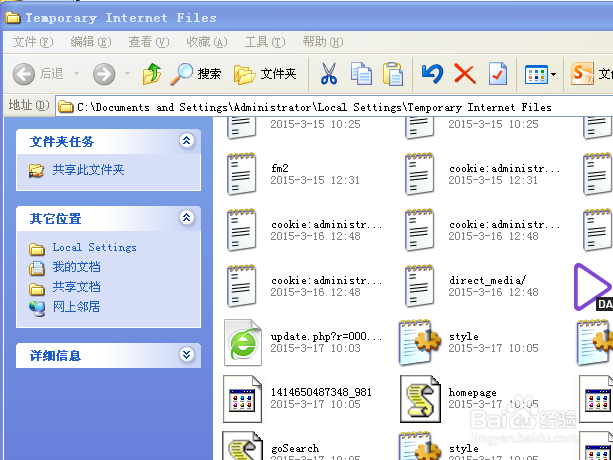Open the 工具(T) menu
The width and height of the screenshot is (613, 460).
pos(265,41)
